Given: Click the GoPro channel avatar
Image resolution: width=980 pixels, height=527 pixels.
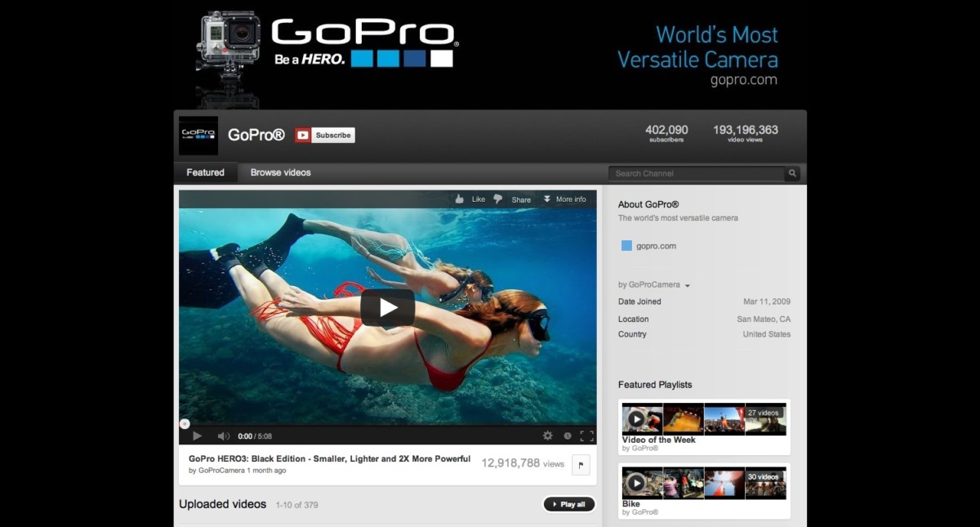Looking at the screenshot, I should pyautogui.click(x=198, y=136).
